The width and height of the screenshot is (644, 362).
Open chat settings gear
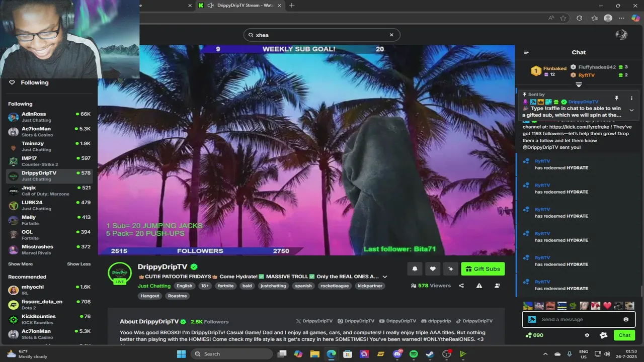[587, 335]
